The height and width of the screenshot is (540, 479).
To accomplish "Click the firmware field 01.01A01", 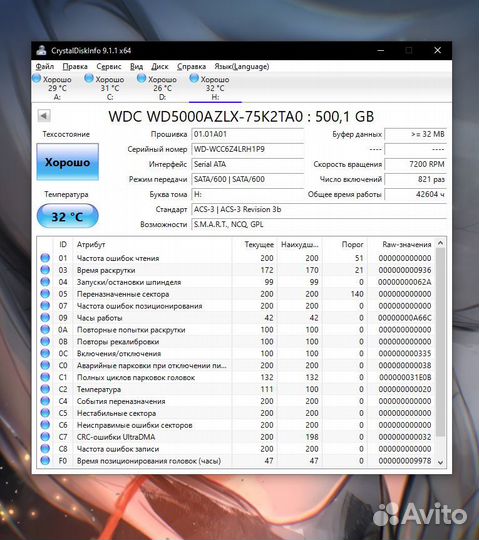I will point(248,134).
